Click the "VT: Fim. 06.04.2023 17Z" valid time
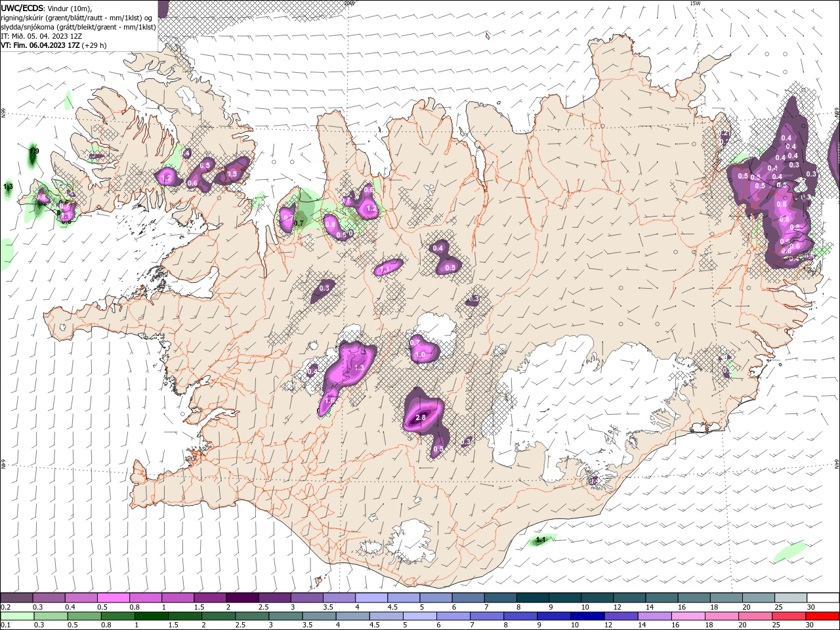The height and width of the screenshot is (630, 840). click(40, 45)
